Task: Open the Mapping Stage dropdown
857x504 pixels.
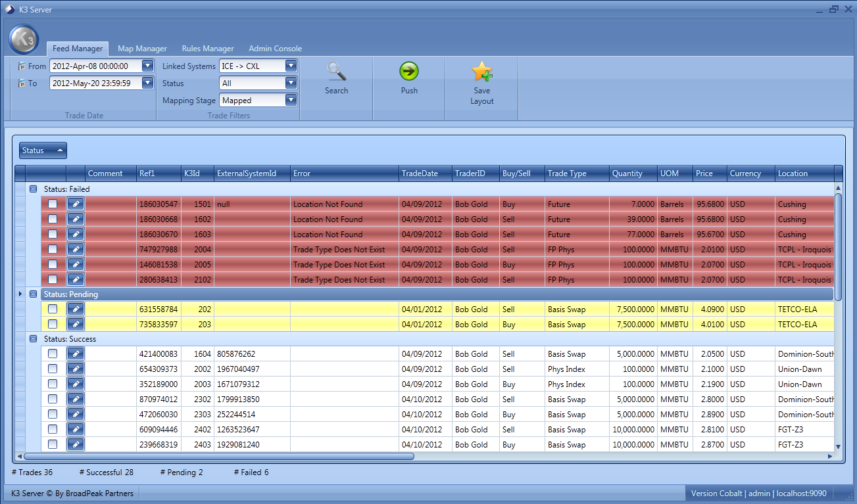Action: click(291, 101)
